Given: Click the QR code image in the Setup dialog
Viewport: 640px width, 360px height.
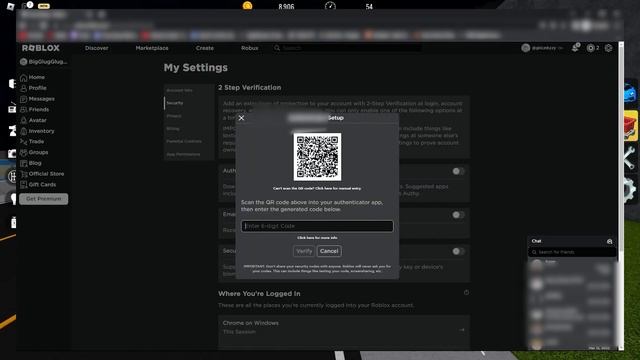Looking at the screenshot, I should pyautogui.click(x=317, y=157).
